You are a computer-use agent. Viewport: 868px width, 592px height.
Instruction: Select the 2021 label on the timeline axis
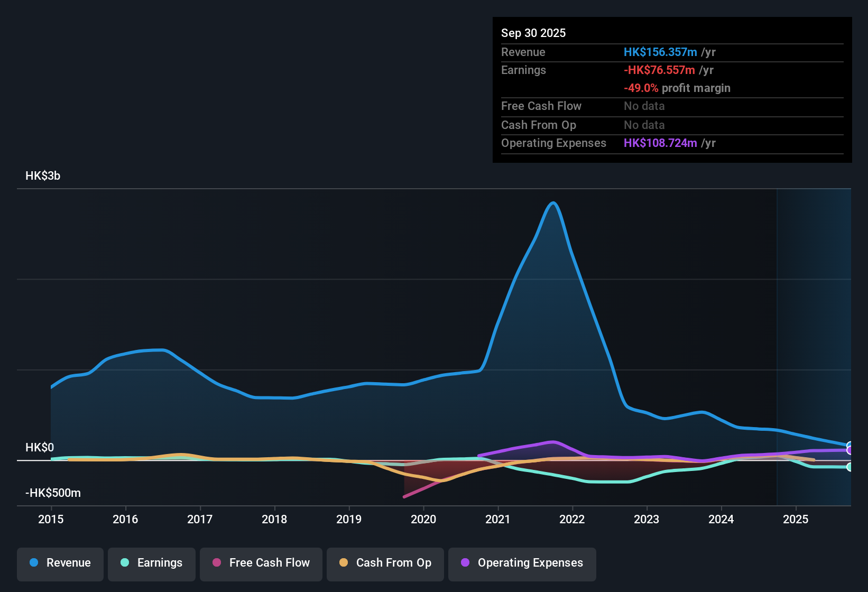(x=497, y=520)
